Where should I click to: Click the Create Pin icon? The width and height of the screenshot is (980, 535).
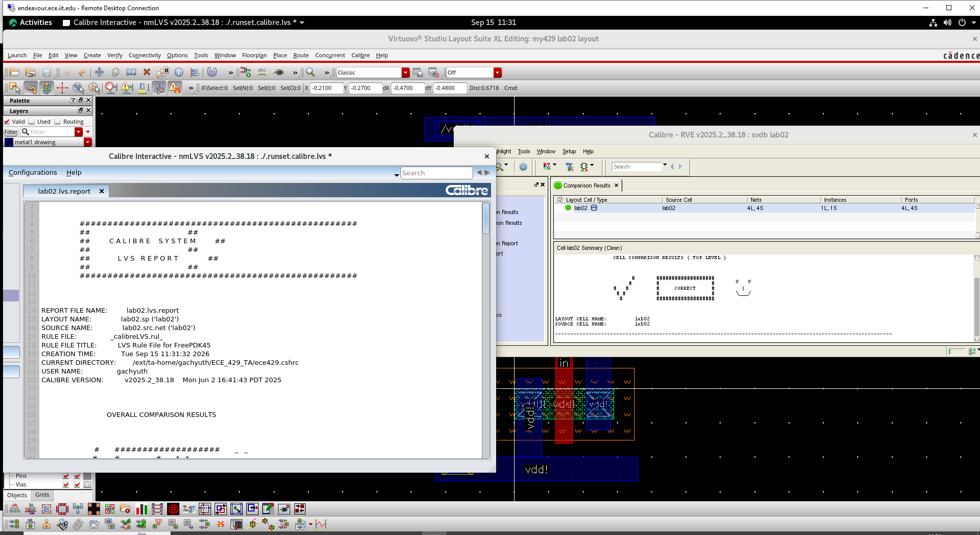[x=278, y=73]
